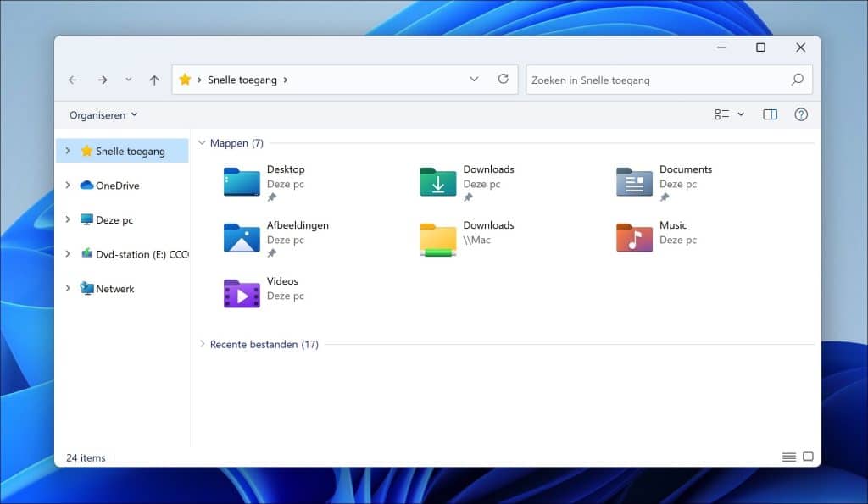Expand Deze pc in the sidebar
The image size is (868, 504).
click(70, 219)
